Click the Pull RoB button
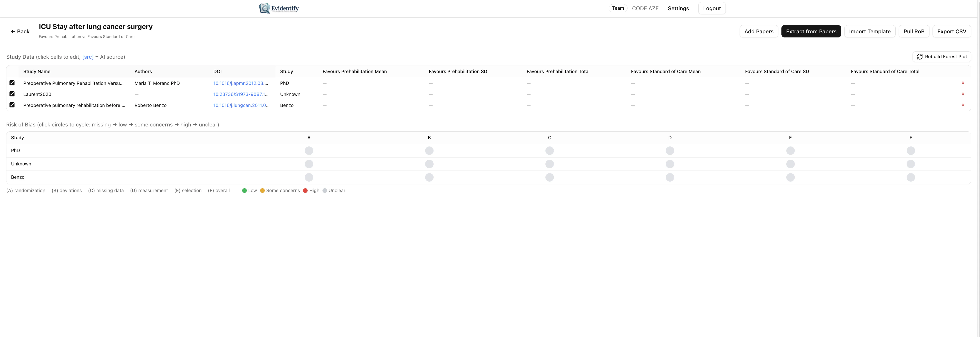 [x=913, y=32]
